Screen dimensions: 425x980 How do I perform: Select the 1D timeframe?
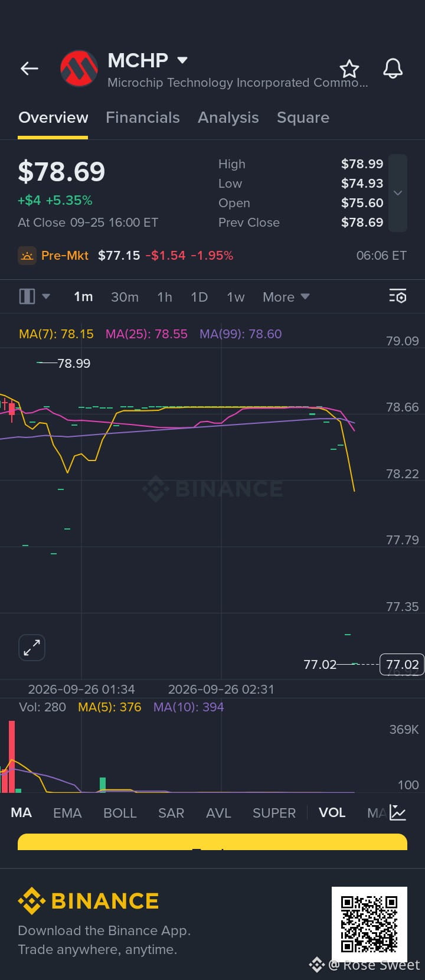point(200,297)
